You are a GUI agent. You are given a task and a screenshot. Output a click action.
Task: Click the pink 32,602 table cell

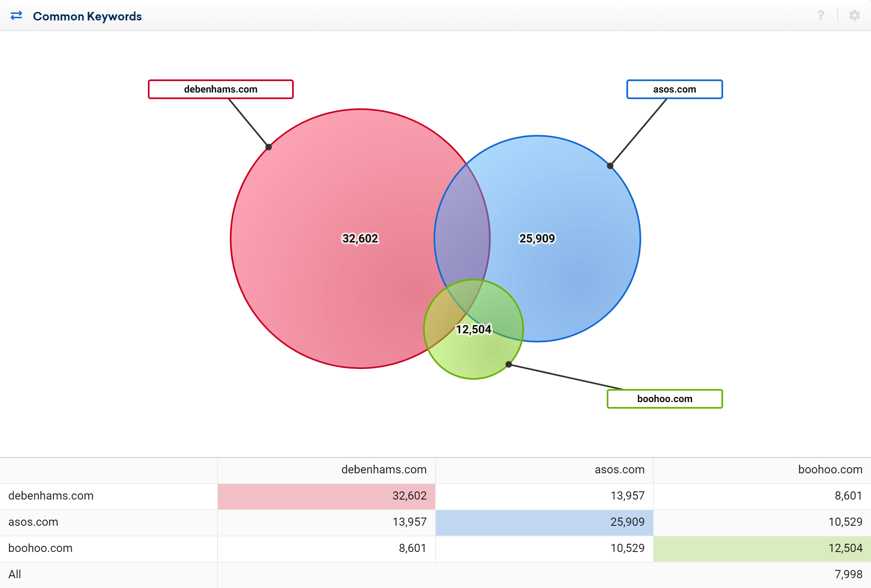326,496
